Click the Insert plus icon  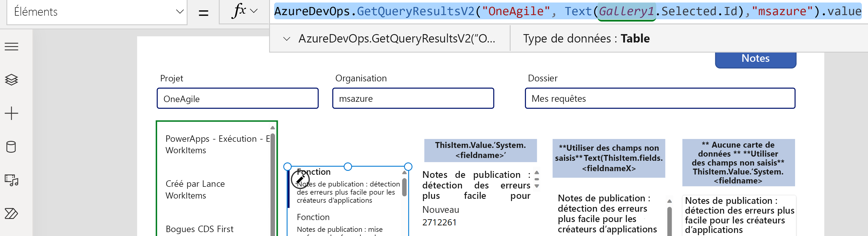click(11, 113)
